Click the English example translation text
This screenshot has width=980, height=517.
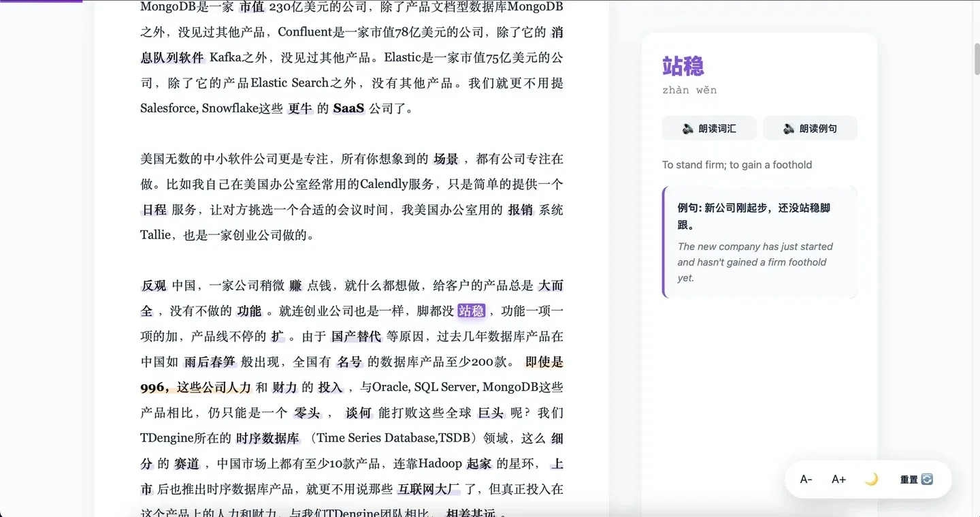[755, 262]
